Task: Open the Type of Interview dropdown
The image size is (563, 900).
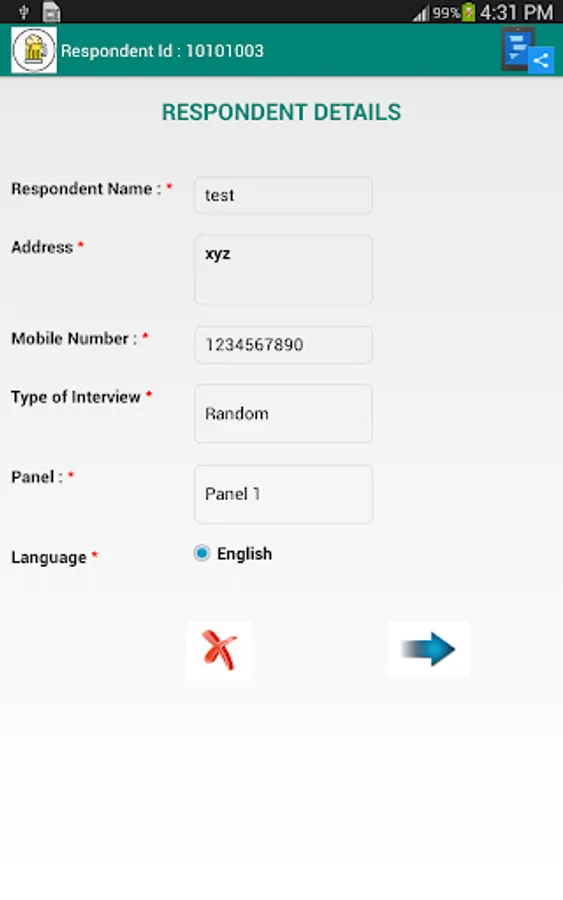Action: click(x=284, y=413)
